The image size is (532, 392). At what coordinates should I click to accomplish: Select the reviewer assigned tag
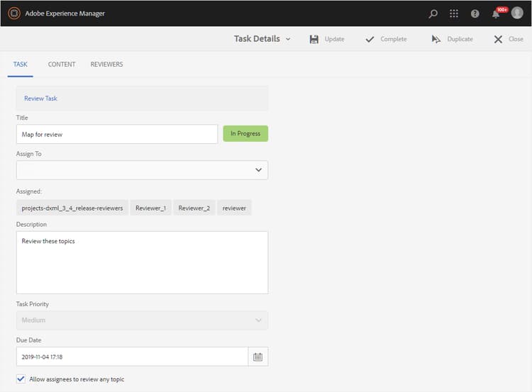[234, 208]
